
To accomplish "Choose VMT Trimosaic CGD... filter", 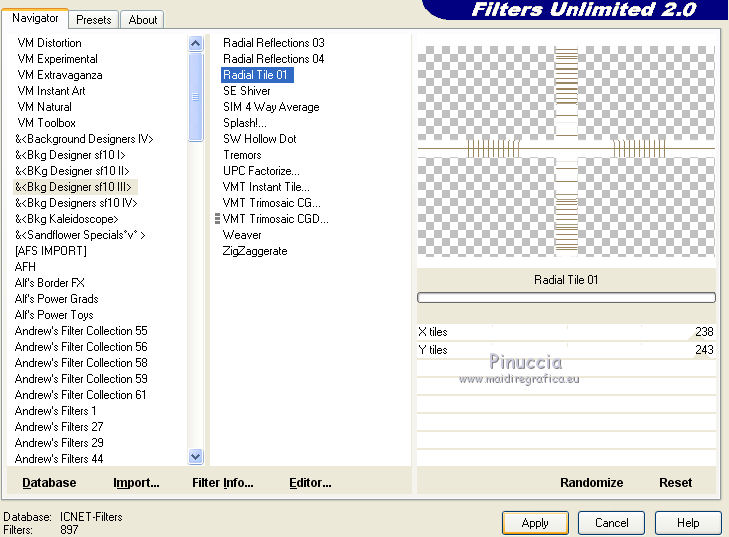I will pyautogui.click(x=275, y=219).
